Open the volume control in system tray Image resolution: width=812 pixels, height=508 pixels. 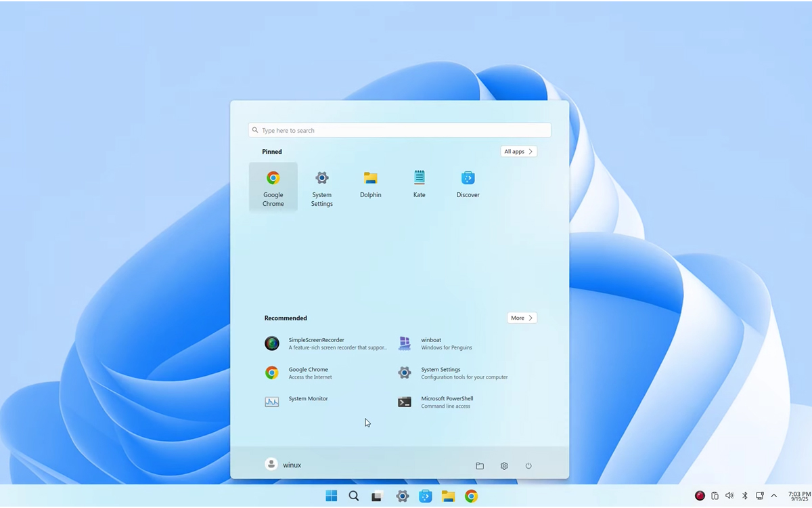tap(729, 496)
